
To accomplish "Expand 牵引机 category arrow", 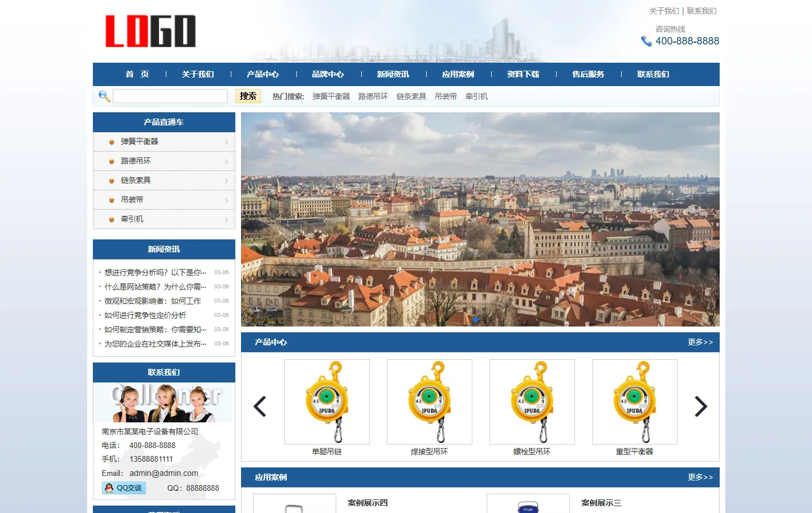I will coord(226,219).
